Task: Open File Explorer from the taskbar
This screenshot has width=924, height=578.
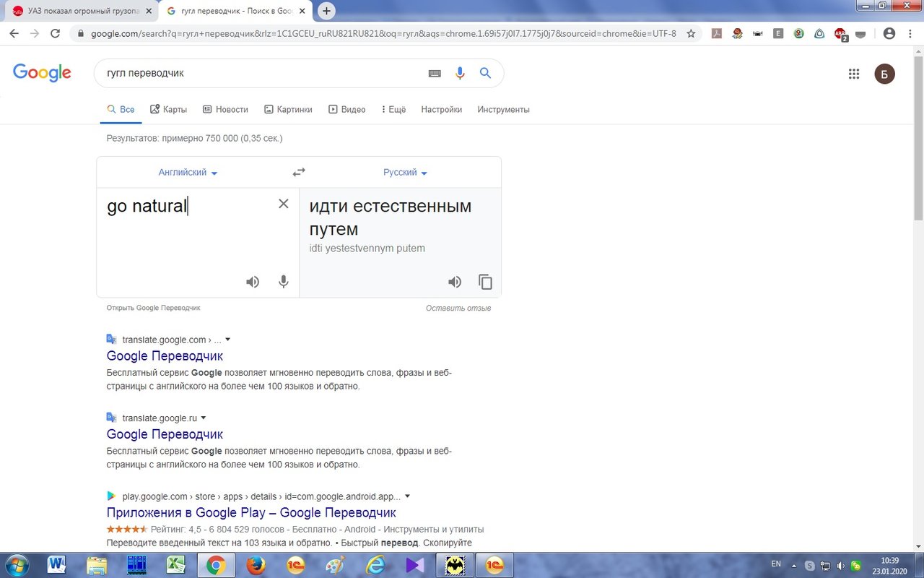Action: coord(96,566)
